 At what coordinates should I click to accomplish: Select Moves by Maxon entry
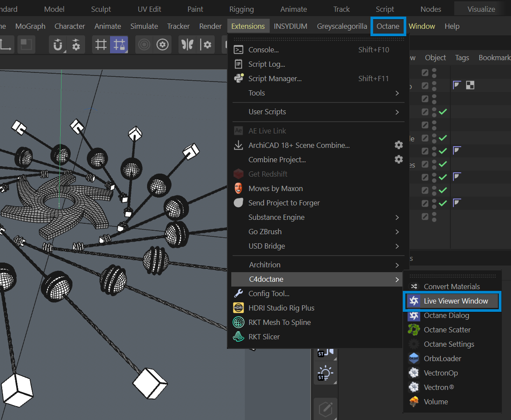click(275, 188)
